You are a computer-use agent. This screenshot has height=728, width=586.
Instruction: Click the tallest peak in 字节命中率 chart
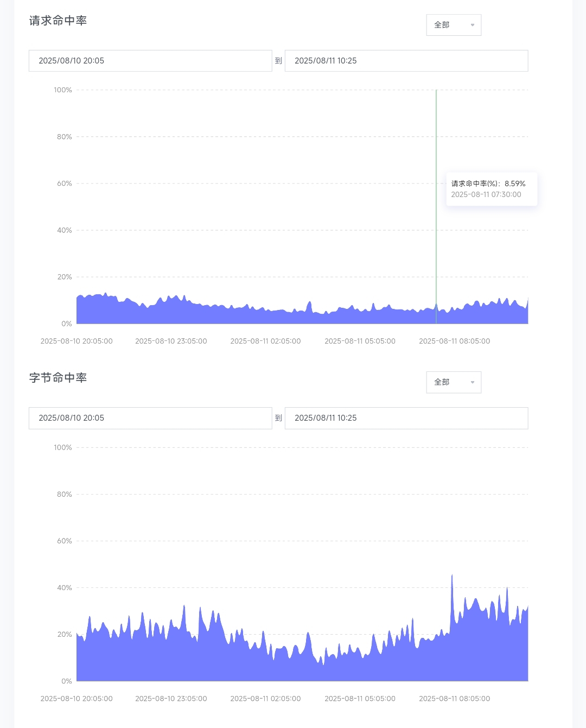(452, 576)
